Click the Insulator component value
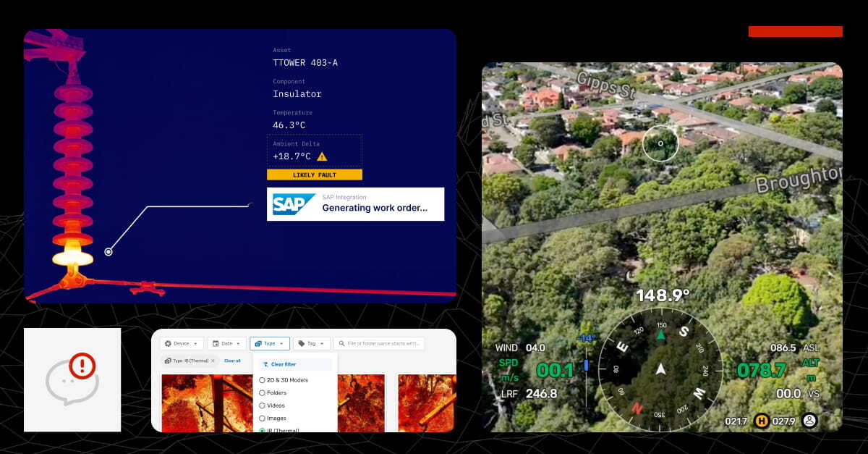This screenshot has width=868, height=454. 297,94
